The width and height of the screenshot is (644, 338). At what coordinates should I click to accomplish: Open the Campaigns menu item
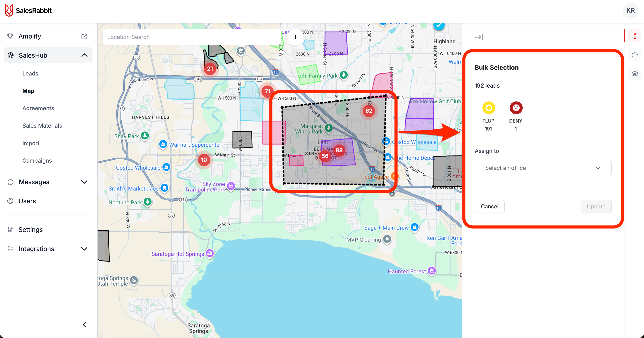[x=37, y=160]
